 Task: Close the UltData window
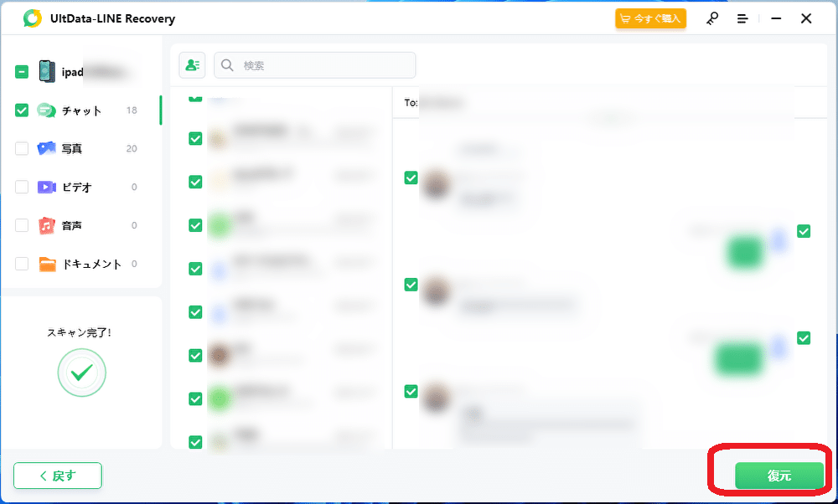point(806,18)
